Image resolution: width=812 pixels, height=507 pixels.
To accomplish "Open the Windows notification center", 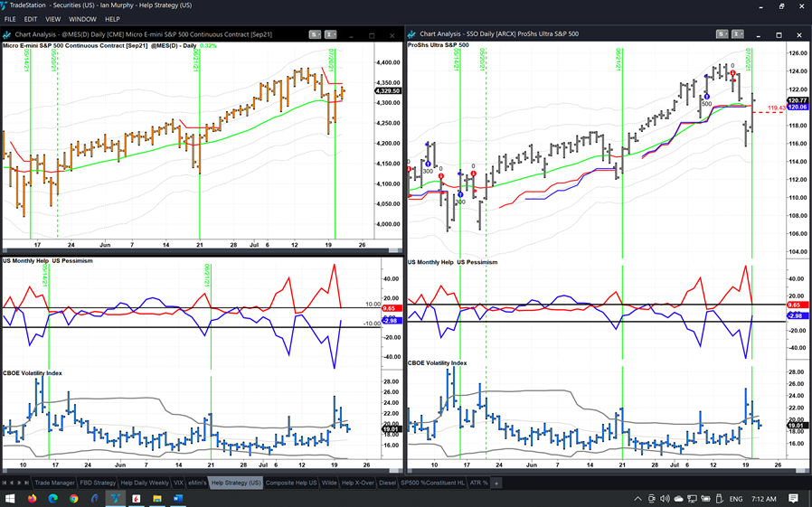I will tap(793, 498).
